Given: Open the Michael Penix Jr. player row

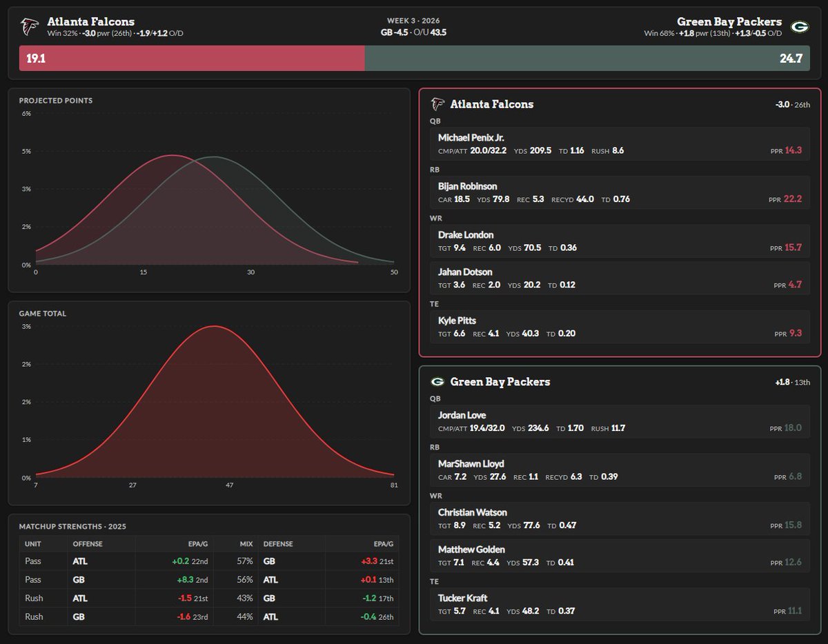Looking at the screenshot, I should tap(620, 143).
